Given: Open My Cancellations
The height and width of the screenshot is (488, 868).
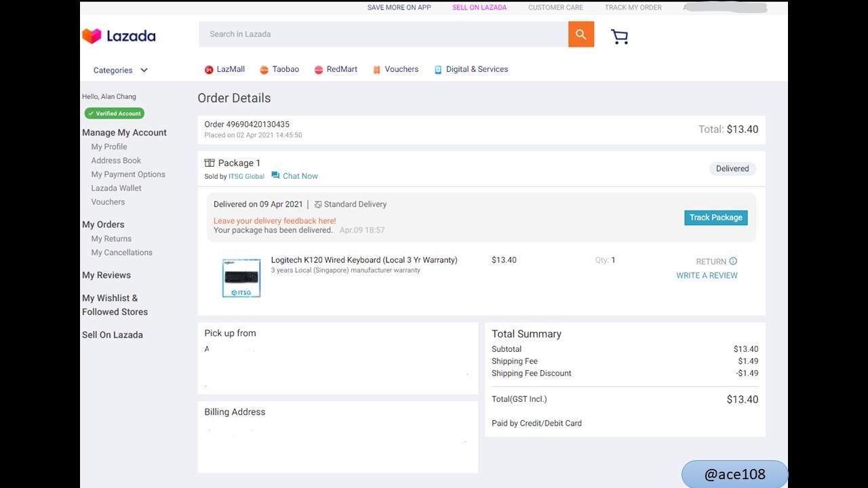Looking at the screenshot, I should (x=122, y=252).
